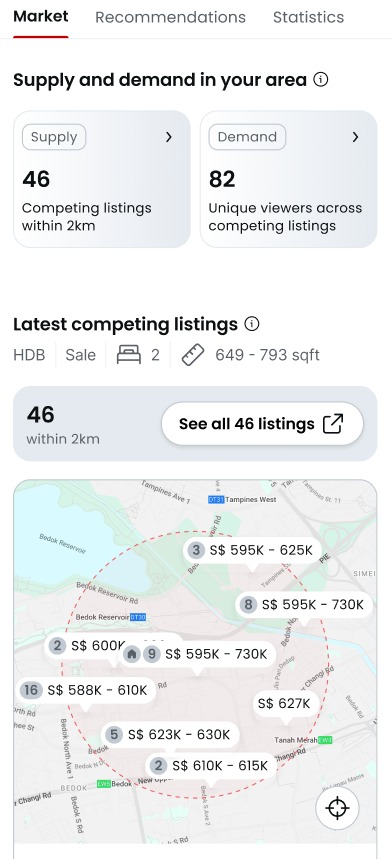Screen dimensions: 392x859
Task: Tap the 3 listings S$ 595K - 625K bubble
Action: [x=252, y=550]
